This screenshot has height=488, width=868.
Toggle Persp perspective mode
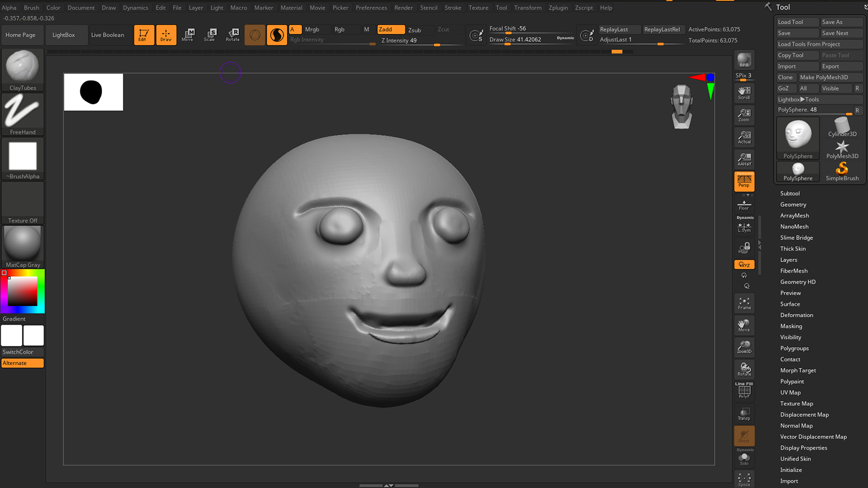point(744,181)
